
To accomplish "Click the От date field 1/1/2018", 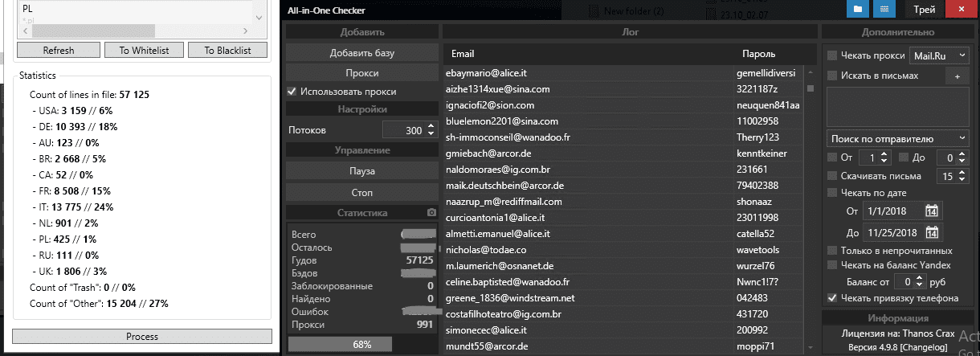I will click(x=901, y=211).
